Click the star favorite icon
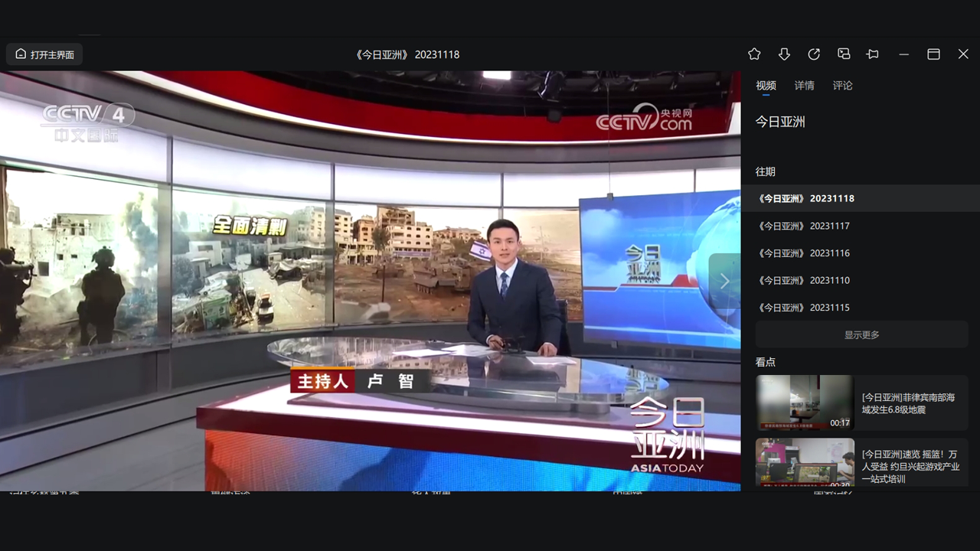 [754, 54]
